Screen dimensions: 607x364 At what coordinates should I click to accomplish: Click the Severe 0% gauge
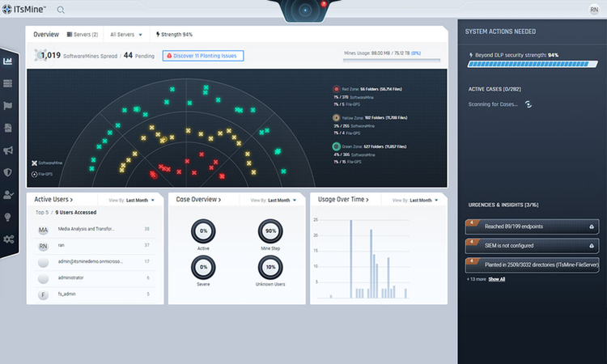click(x=203, y=267)
